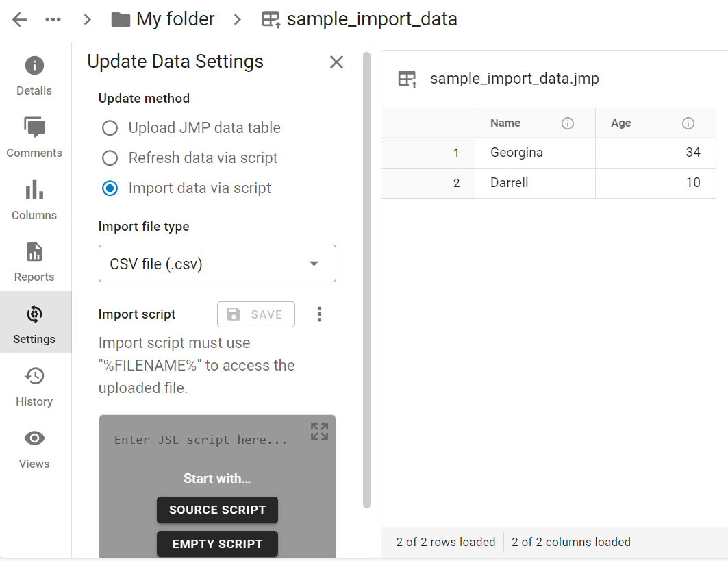Open the breadcrumb ellipsis menu
728x561 pixels.
click(53, 19)
